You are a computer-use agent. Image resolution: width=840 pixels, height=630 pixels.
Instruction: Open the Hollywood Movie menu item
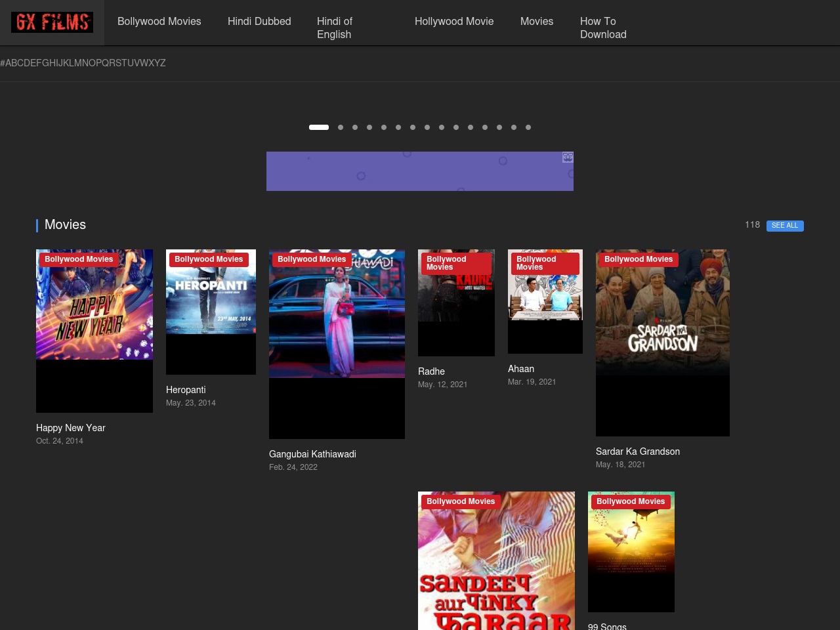(x=454, y=21)
